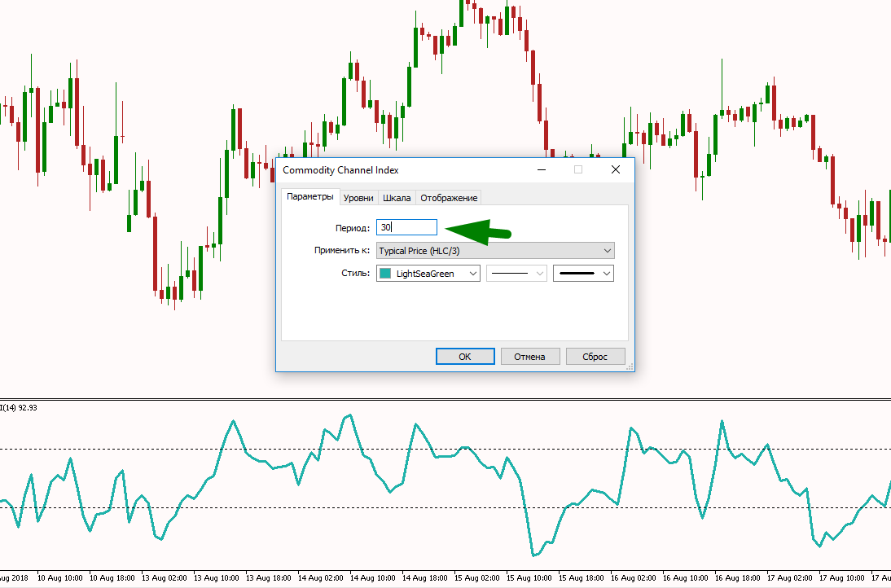Screen dimensions: 891x588
Task: Close the Commodity Channel Index dialog
Action: [x=616, y=169]
